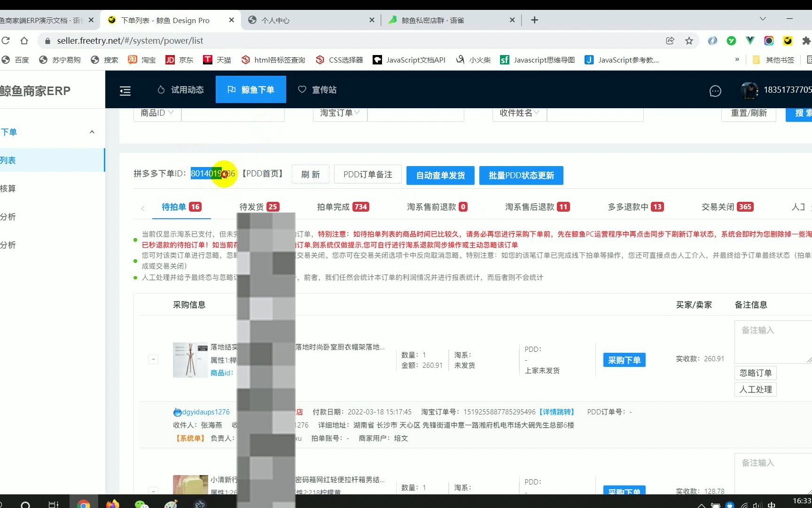The image size is (812, 508).
Task: Open the 小火柴 bookmark
Action: tap(474, 60)
